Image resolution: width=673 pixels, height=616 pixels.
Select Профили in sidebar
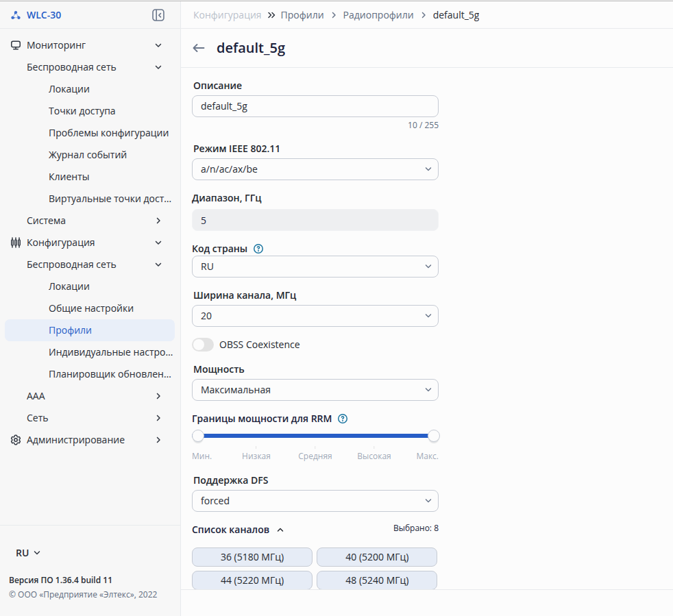click(90, 330)
